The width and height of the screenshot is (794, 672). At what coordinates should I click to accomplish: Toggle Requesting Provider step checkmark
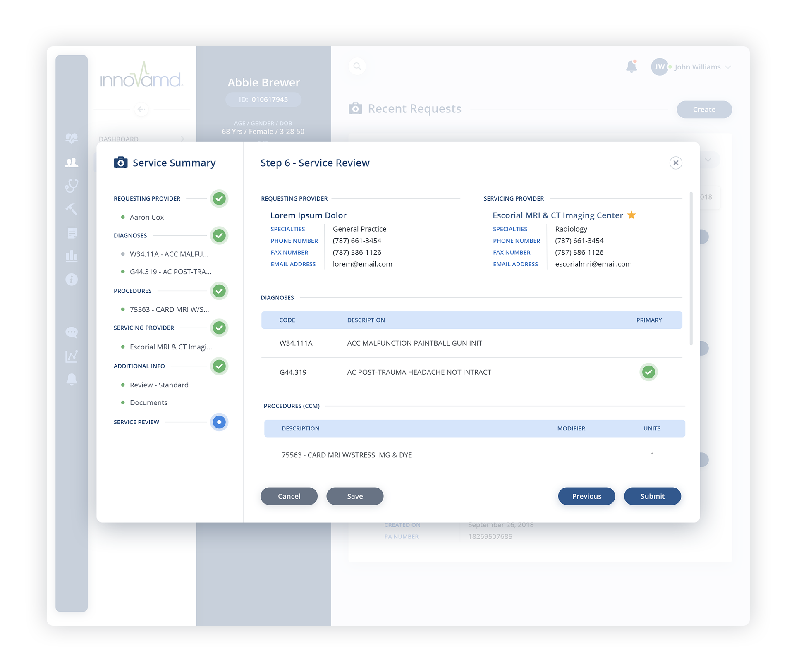point(219,198)
